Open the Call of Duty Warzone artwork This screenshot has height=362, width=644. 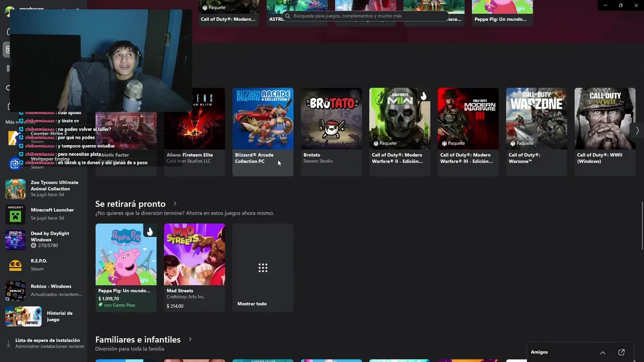tap(536, 119)
